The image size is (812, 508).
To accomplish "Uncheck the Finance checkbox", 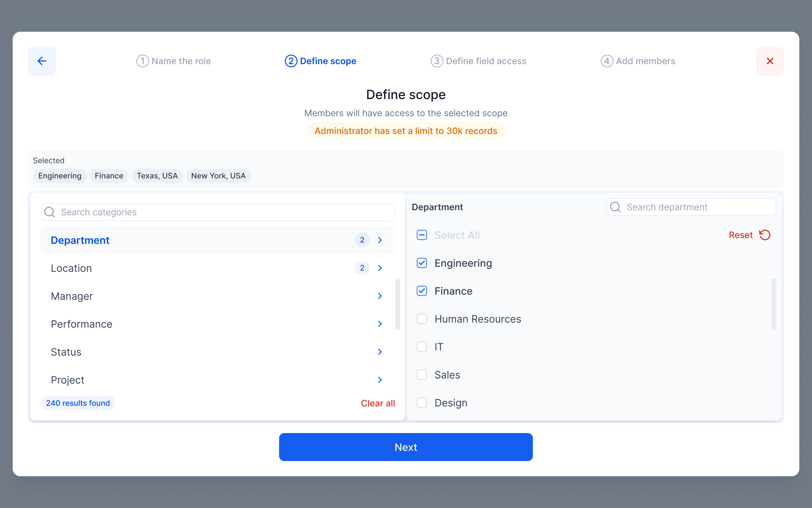I will tap(422, 291).
